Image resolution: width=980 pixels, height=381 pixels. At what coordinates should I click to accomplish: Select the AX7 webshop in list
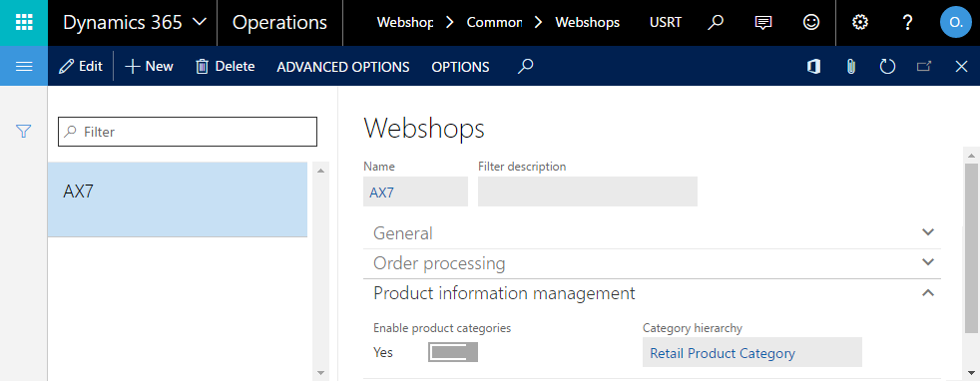(178, 199)
